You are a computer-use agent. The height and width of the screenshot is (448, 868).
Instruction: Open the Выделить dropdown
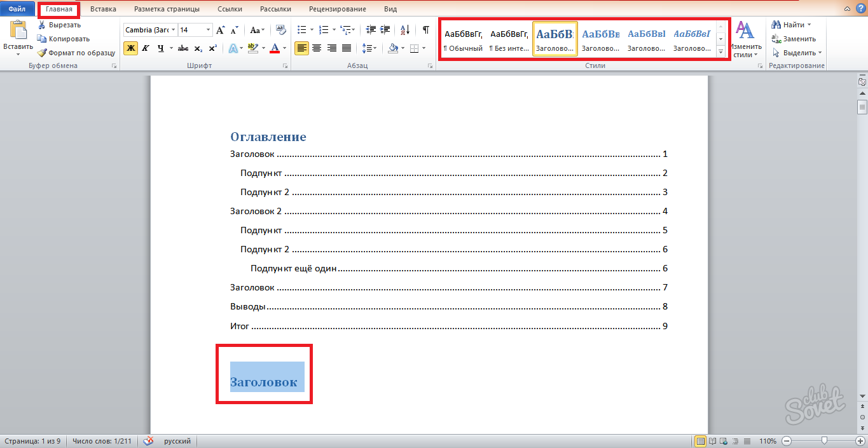tap(799, 53)
